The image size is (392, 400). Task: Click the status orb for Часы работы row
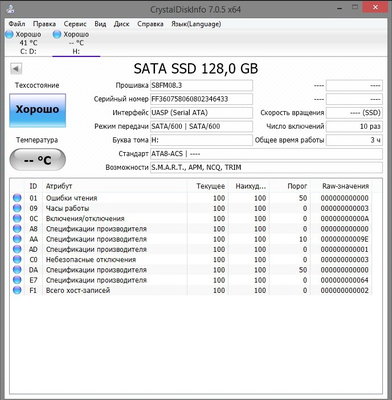[x=17, y=208]
